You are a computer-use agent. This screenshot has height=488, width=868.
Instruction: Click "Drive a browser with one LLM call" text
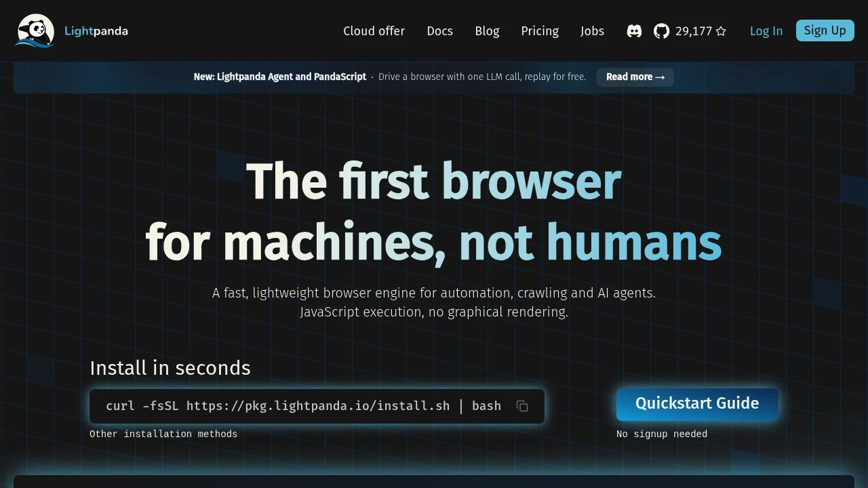pos(449,77)
